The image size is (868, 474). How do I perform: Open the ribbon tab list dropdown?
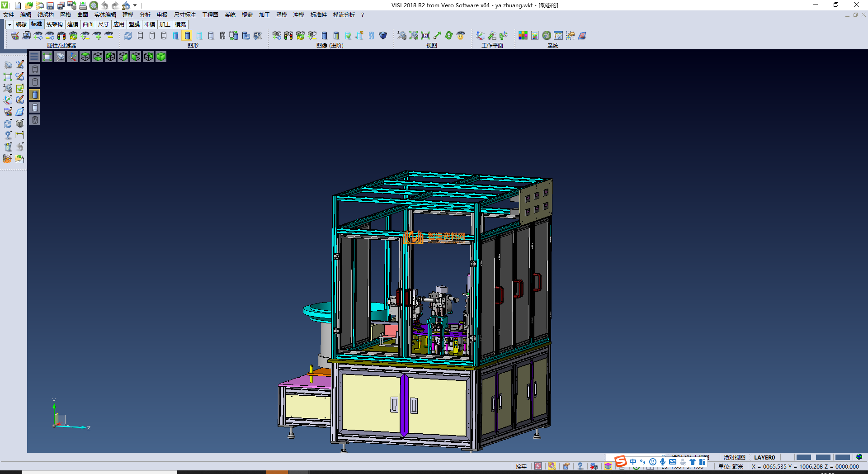pos(9,24)
